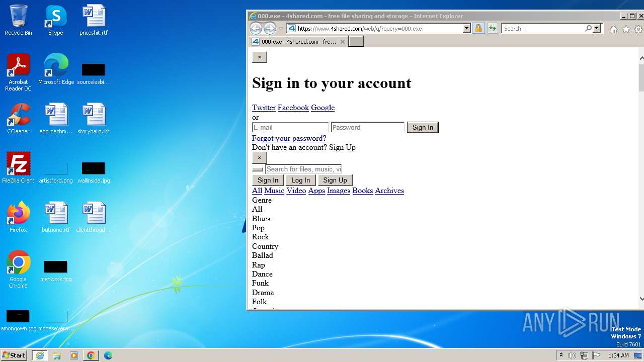The height and width of the screenshot is (362, 644).
Task: Open the Favorites star icon
Action: (626, 29)
